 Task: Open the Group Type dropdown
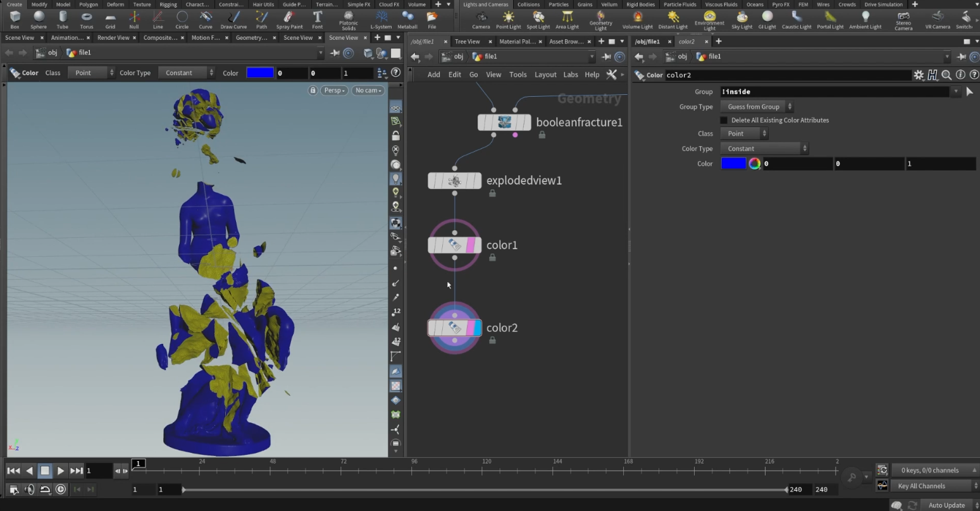tap(757, 107)
